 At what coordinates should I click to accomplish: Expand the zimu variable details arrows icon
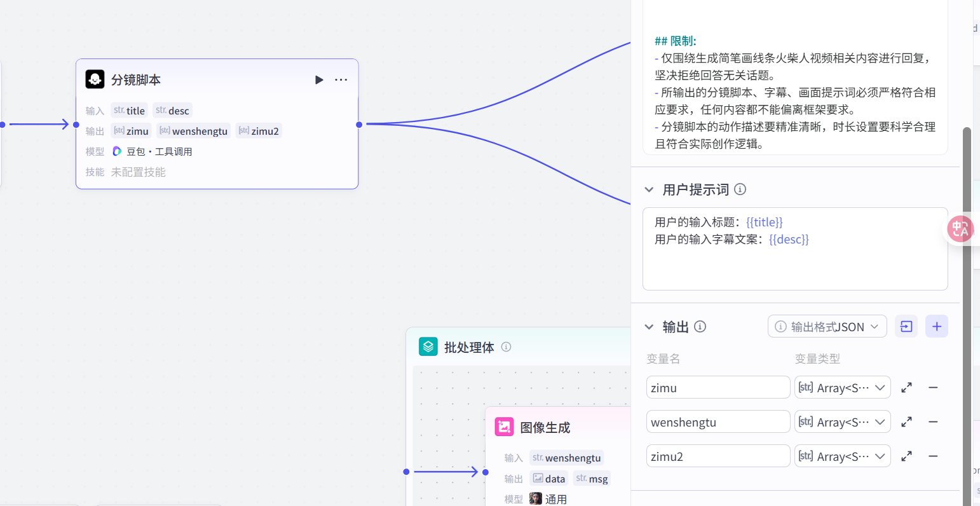(x=907, y=387)
